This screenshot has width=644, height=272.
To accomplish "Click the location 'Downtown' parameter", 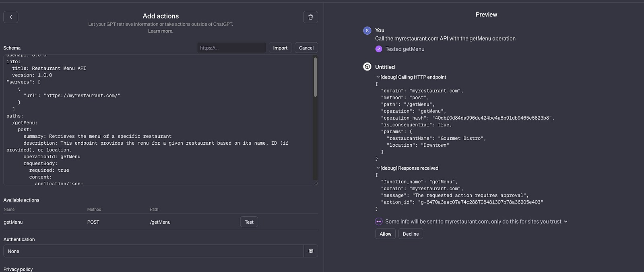I will (418, 145).
